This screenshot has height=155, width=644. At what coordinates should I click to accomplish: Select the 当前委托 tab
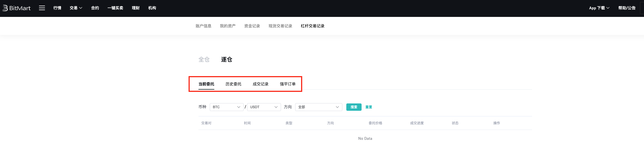tap(206, 84)
